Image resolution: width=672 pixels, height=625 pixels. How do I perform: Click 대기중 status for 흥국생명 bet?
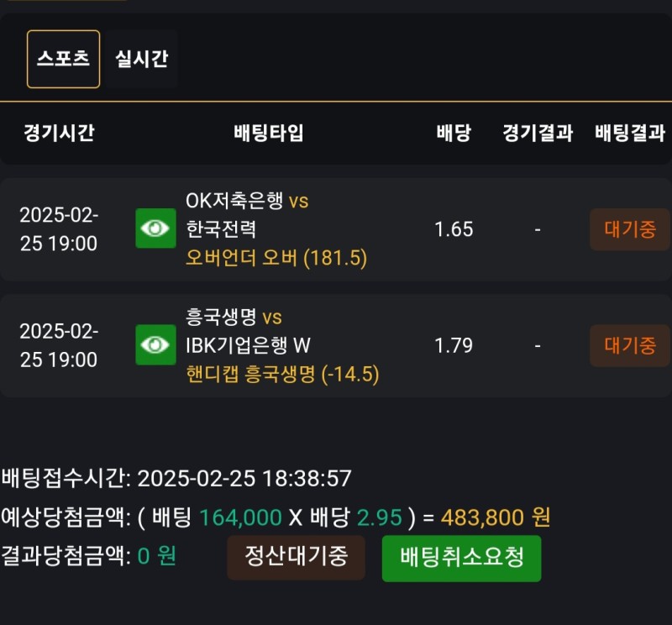629,345
